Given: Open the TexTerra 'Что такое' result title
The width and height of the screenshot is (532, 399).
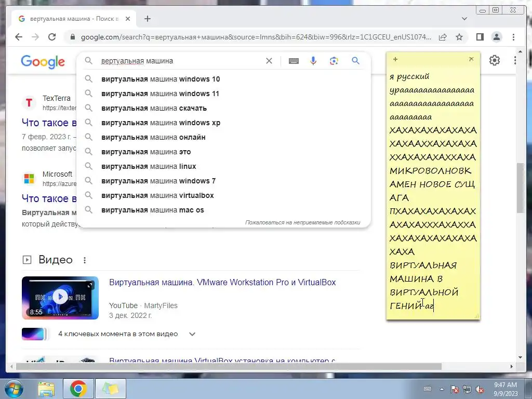Looking at the screenshot, I should 49,123.
